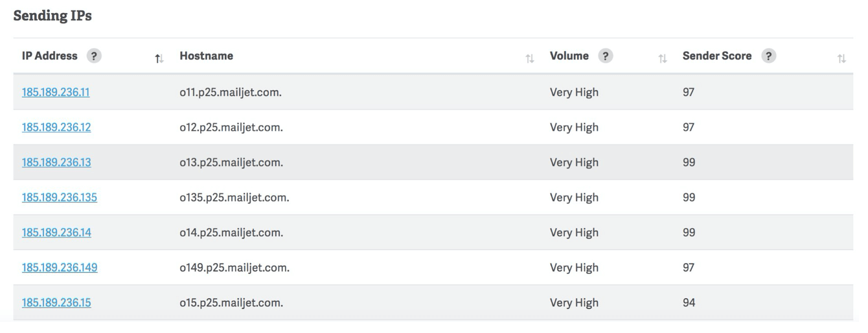This screenshot has width=868, height=333.
Task: Sort table by Hostname arrow icon
Action: coord(530,59)
